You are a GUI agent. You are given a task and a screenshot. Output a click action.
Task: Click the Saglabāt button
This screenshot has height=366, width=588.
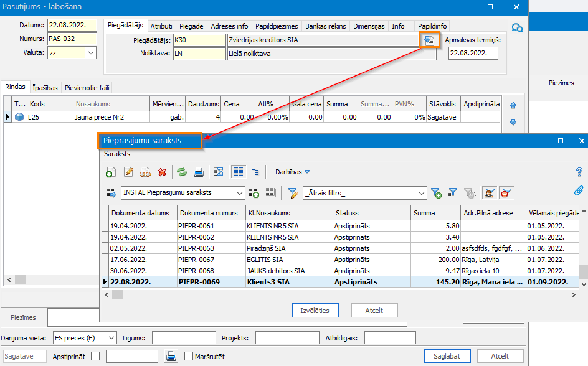pyautogui.click(x=447, y=356)
